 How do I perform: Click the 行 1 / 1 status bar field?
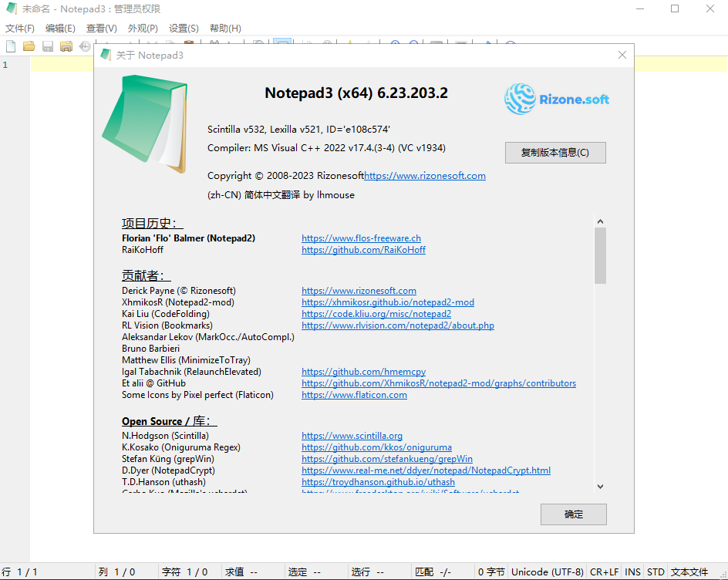click(48, 572)
